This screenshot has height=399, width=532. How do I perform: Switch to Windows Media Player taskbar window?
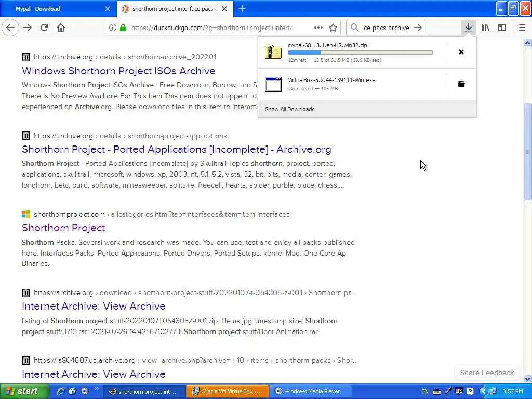(x=310, y=391)
